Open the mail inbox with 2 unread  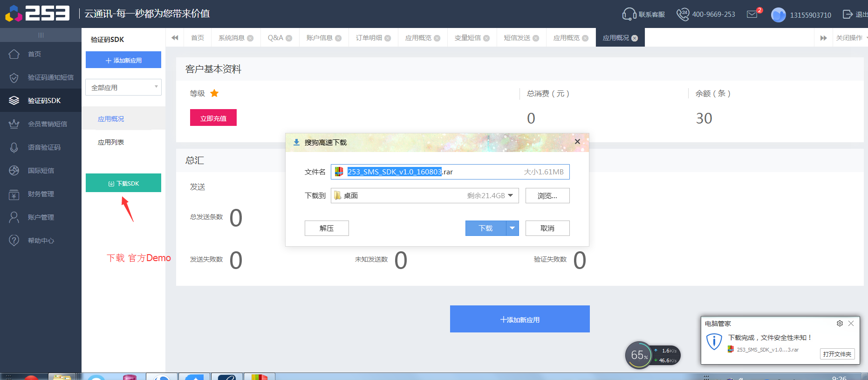(x=752, y=14)
